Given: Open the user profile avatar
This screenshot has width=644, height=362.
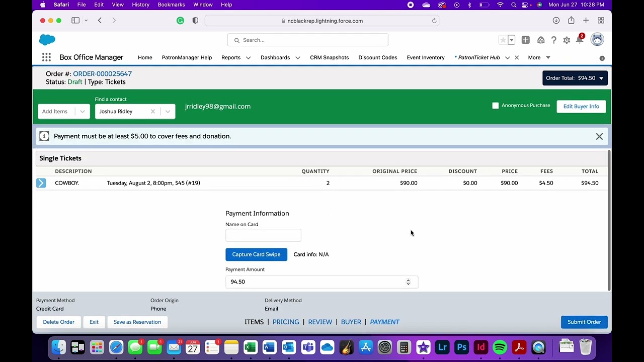Looking at the screenshot, I should click(597, 40).
